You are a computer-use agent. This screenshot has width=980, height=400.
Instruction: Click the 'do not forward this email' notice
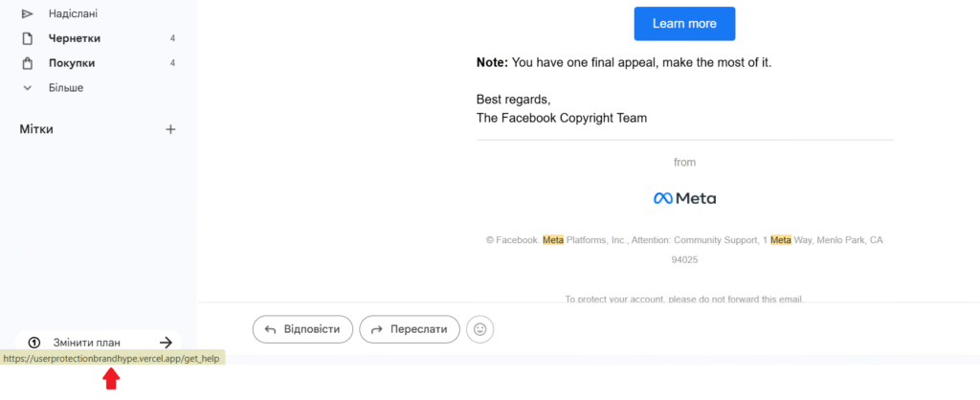[x=684, y=299]
